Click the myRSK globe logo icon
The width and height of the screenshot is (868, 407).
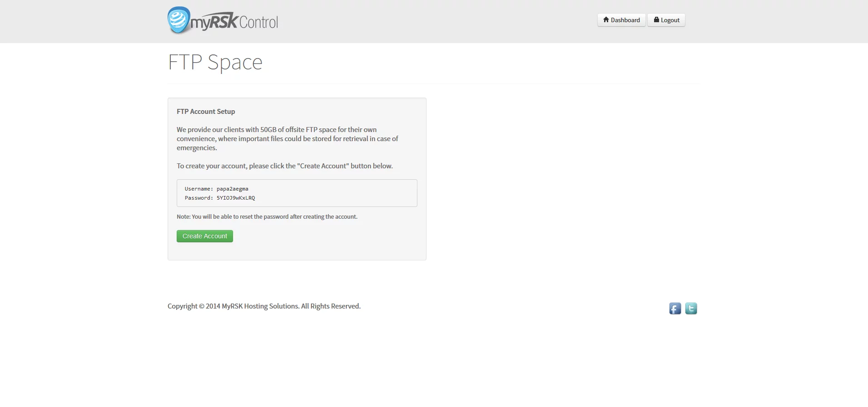179,20
